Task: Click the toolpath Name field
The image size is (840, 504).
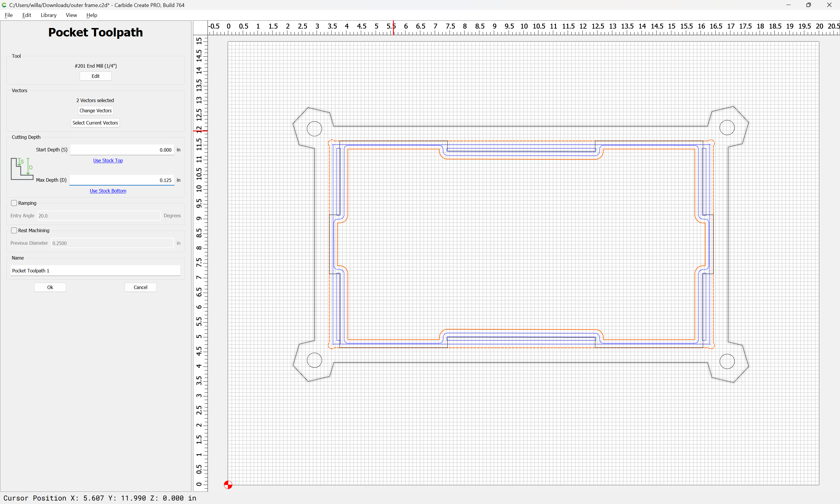Action: point(95,271)
